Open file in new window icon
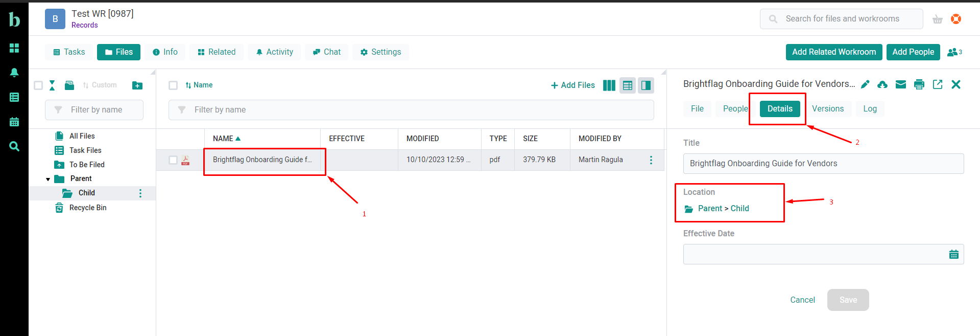This screenshot has height=336, width=980. click(x=938, y=84)
